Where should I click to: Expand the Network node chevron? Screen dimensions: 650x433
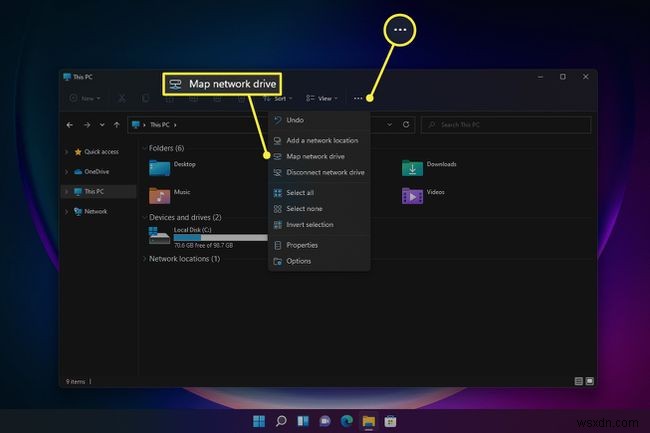point(67,211)
